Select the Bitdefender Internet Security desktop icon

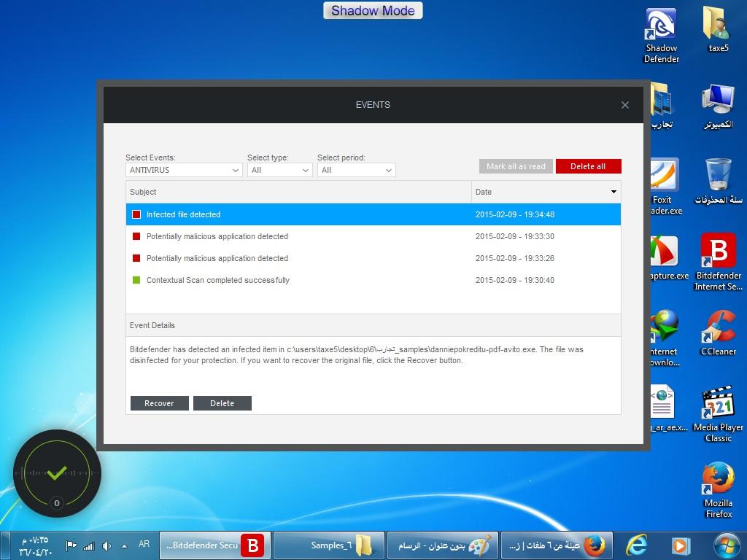[719, 262]
